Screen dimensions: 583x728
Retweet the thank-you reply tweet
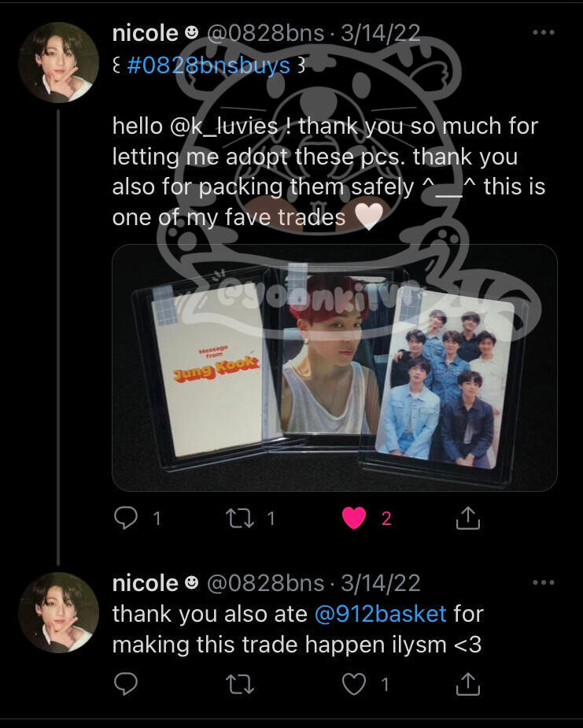(x=239, y=684)
